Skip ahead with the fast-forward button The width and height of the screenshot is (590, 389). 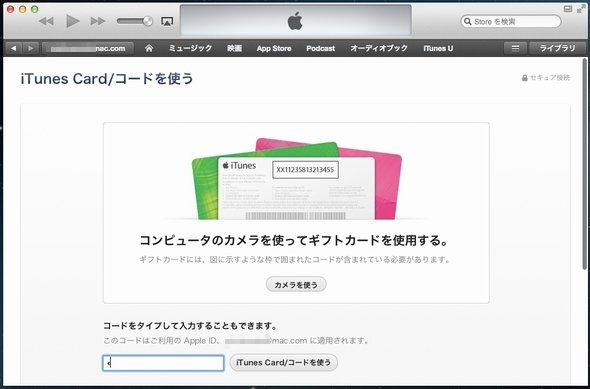coord(98,21)
